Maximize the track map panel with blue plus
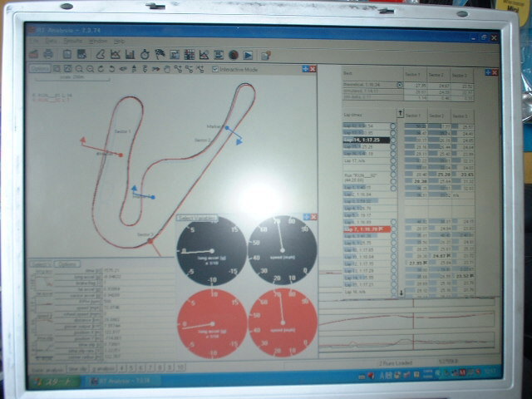This screenshot has width=532, height=399. click(x=305, y=69)
